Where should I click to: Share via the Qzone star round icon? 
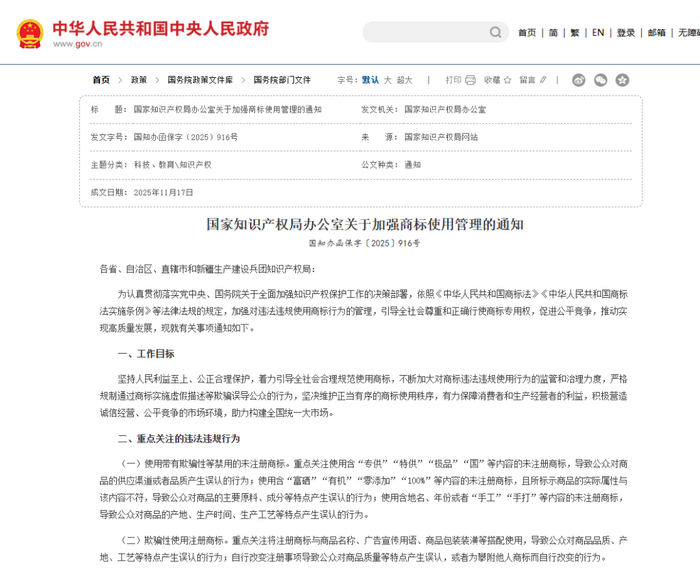[622, 80]
